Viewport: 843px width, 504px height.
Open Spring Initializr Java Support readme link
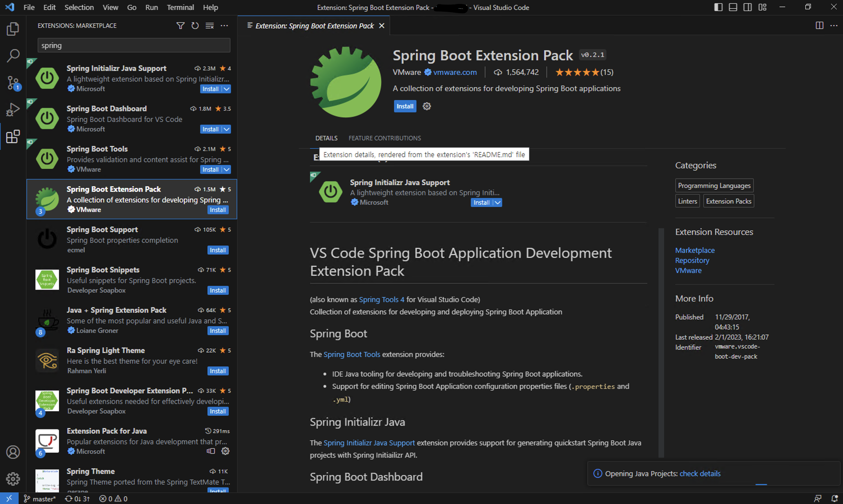[x=369, y=443]
